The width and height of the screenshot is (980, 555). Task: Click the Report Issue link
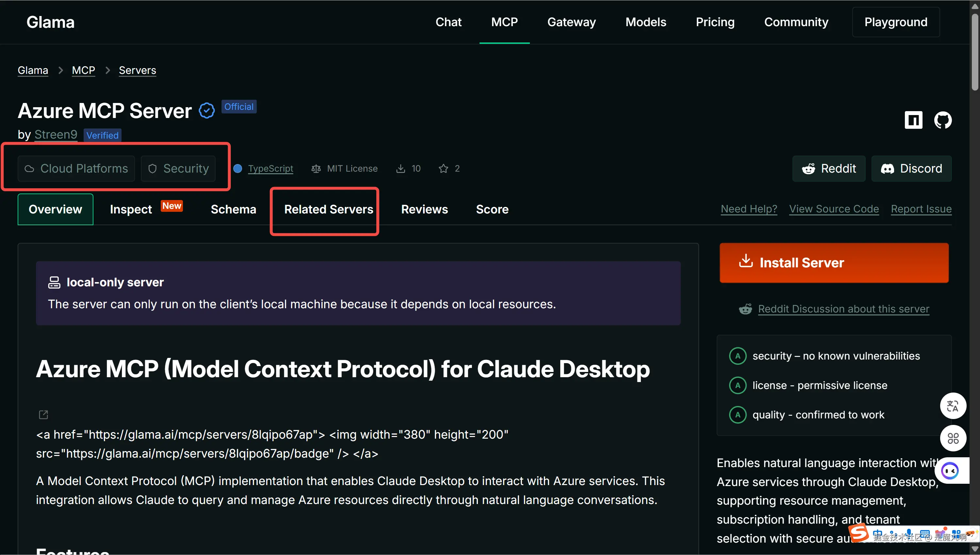pyautogui.click(x=921, y=209)
